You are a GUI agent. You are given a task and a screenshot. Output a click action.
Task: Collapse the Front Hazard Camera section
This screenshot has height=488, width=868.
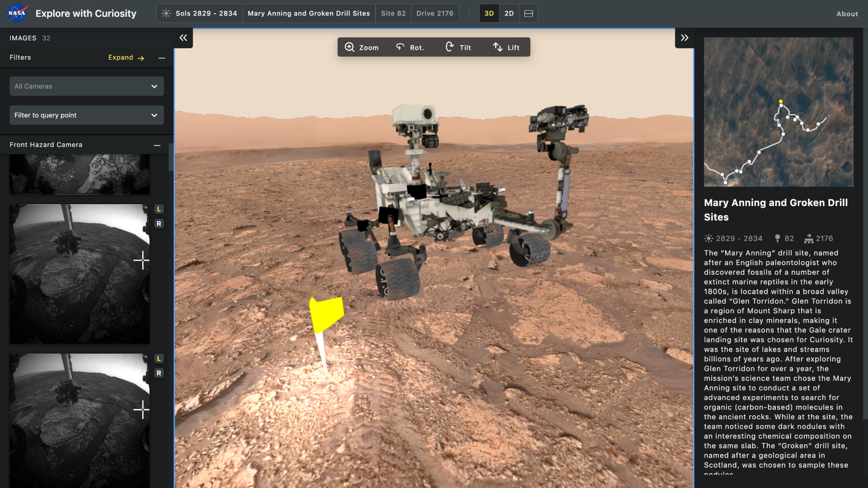point(157,145)
